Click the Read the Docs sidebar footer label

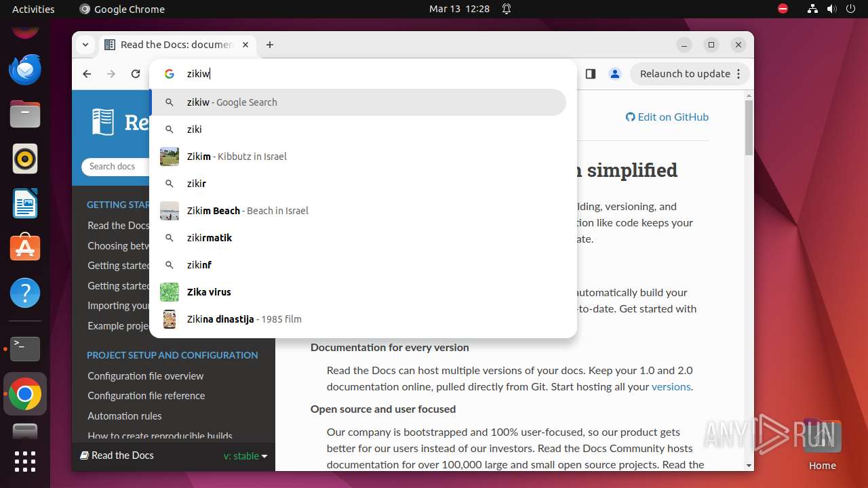[x=117, y=455]
